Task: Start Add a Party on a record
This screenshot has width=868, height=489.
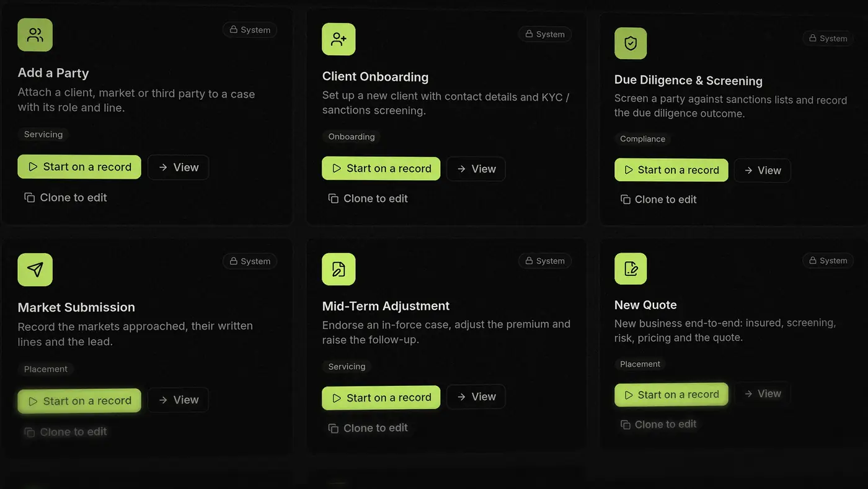Action: 79,167
